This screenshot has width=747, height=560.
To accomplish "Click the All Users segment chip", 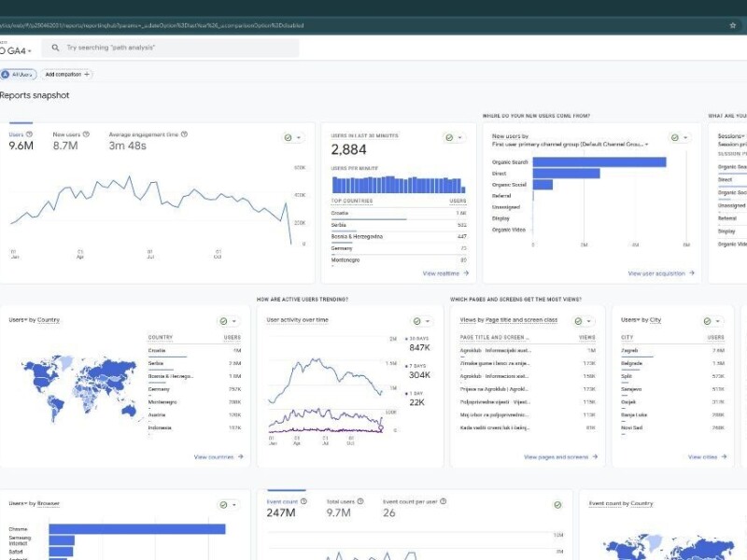I will (x=18, y=74).
